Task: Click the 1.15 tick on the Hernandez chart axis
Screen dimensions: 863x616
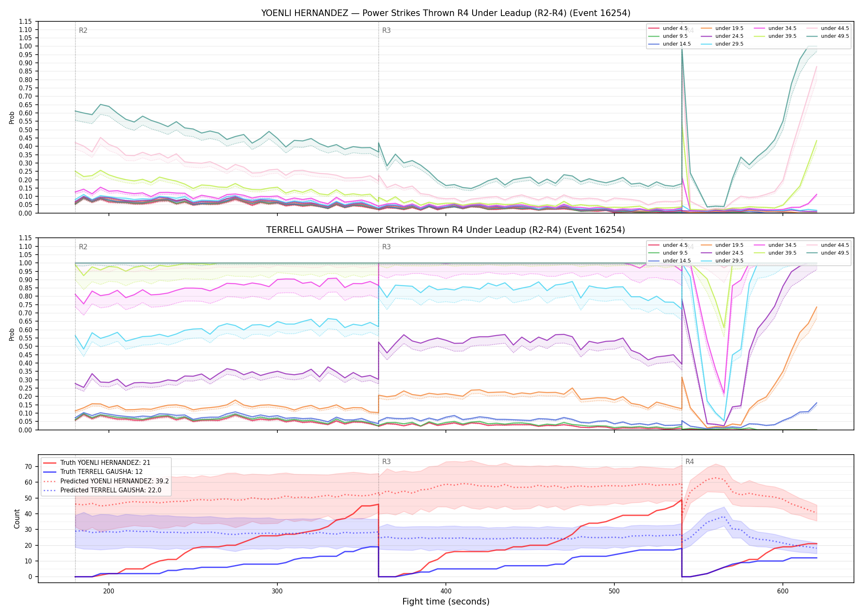Action: coord(26,21)
